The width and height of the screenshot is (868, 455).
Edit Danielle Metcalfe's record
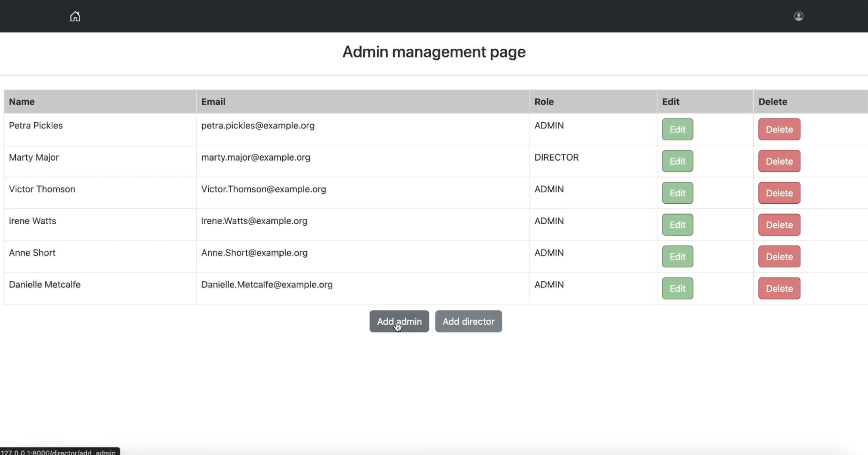[x=677, y=288]
